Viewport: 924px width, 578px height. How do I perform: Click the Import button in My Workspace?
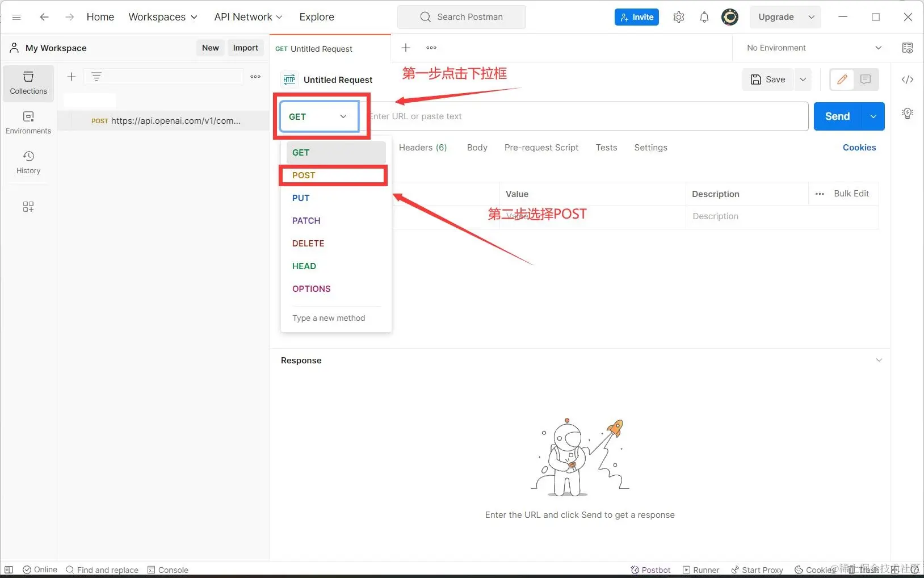click(x=245, y=48)
